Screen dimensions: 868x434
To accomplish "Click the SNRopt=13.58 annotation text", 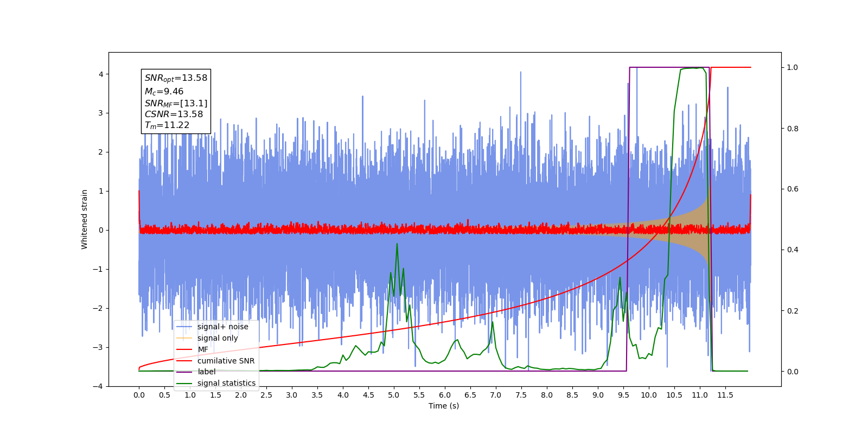I will click(x=176, y=78).
